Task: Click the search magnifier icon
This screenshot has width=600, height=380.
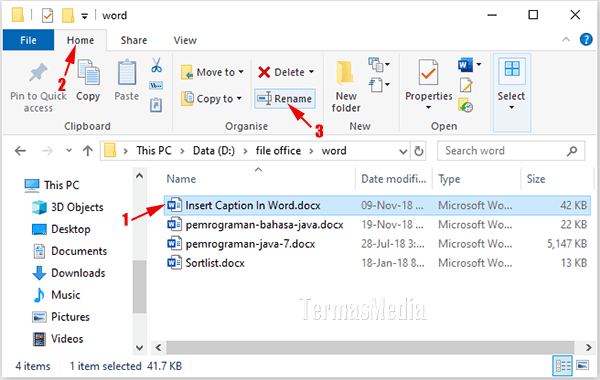Action: (572, 151)
